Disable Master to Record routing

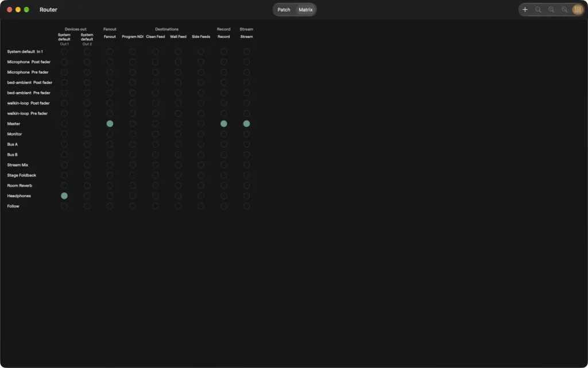(224, 124)
